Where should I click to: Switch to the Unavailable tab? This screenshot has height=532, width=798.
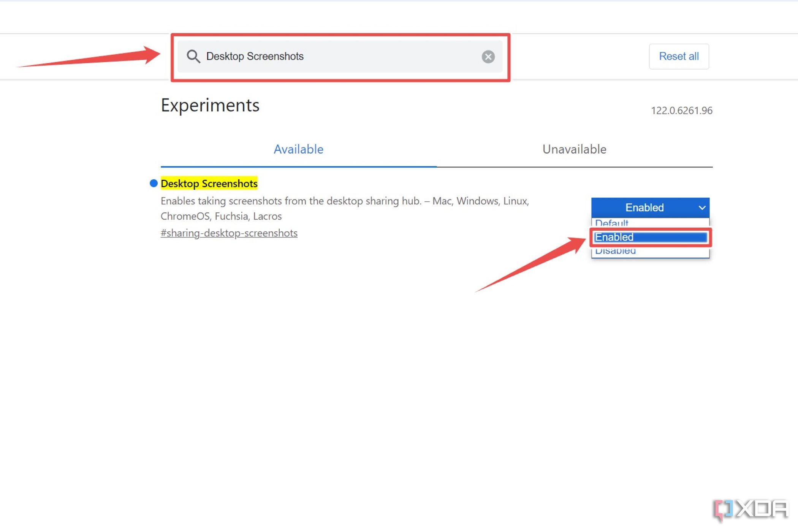tap(574, 149)
